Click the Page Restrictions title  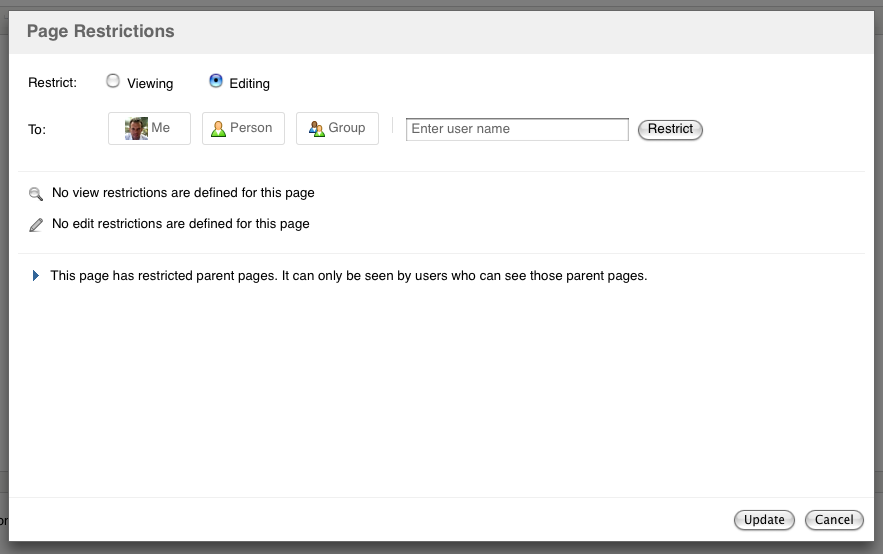pos(101,31)
